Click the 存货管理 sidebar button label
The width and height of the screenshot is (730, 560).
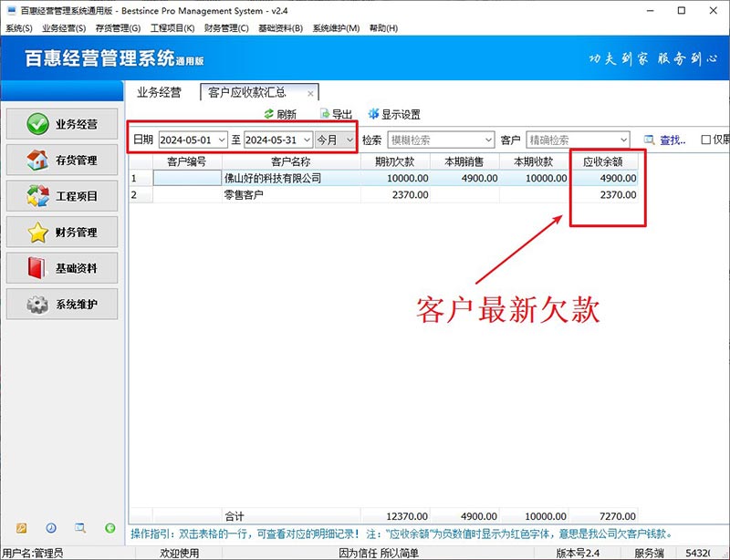[x=77, y=161]
